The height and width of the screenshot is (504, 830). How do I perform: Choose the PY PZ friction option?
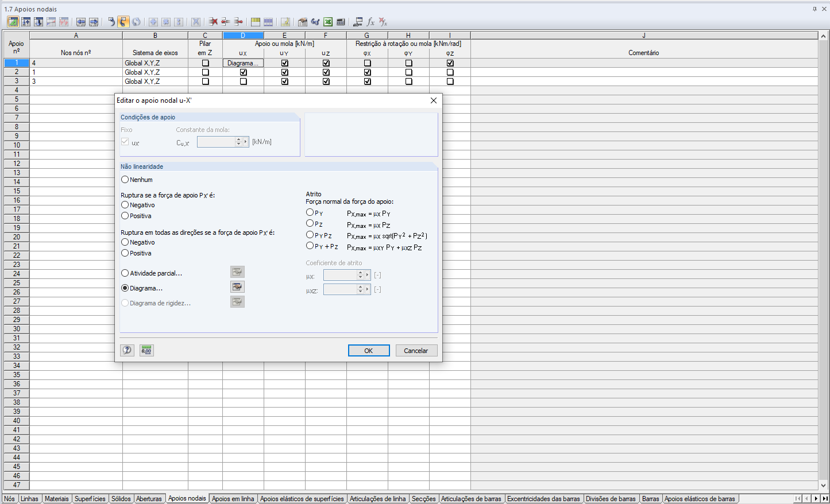(310, 235)
